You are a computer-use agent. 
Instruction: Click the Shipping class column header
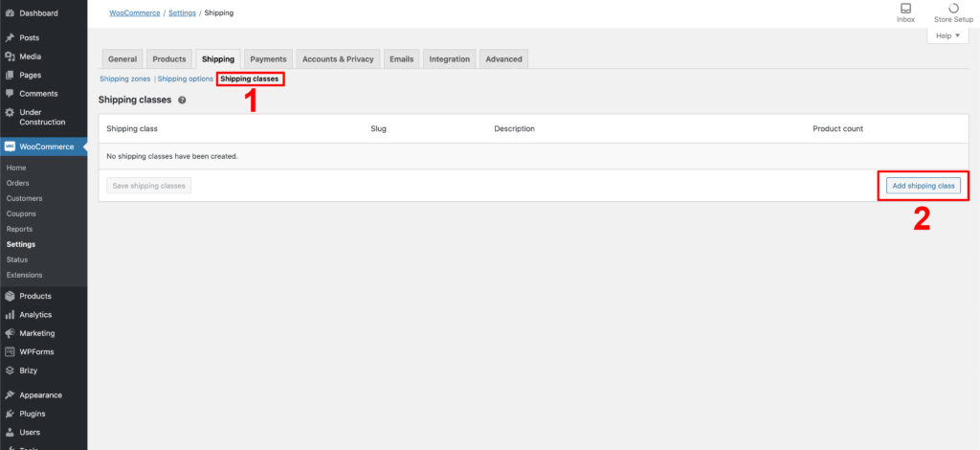tap(132, 128)
